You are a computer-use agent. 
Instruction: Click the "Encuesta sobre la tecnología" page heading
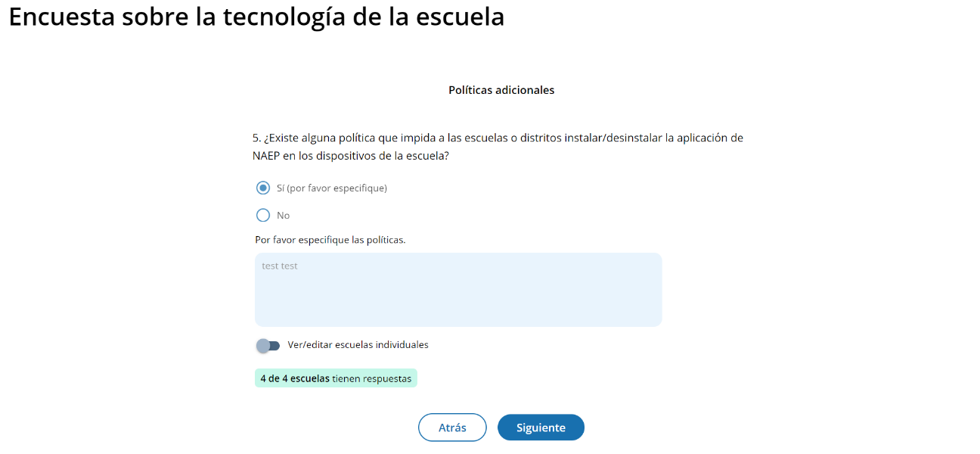[x=256, y=17]
